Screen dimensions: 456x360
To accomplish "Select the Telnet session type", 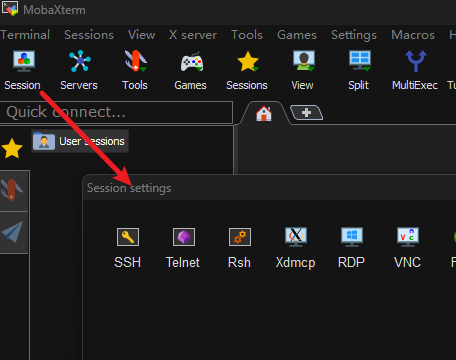I will (x=183, y=248).
